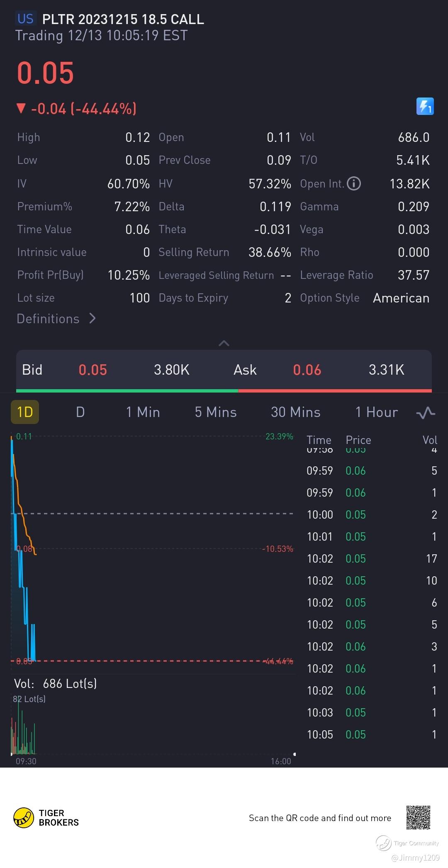448x868 pixels.
Task: Tap the HV value 57.32%
Action: [x=270, y=183]
